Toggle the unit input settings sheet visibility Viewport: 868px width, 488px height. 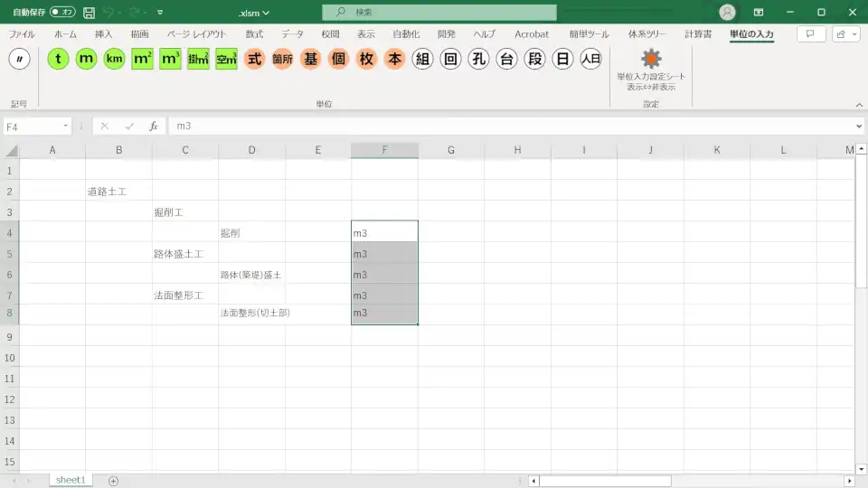click(650, 70)
